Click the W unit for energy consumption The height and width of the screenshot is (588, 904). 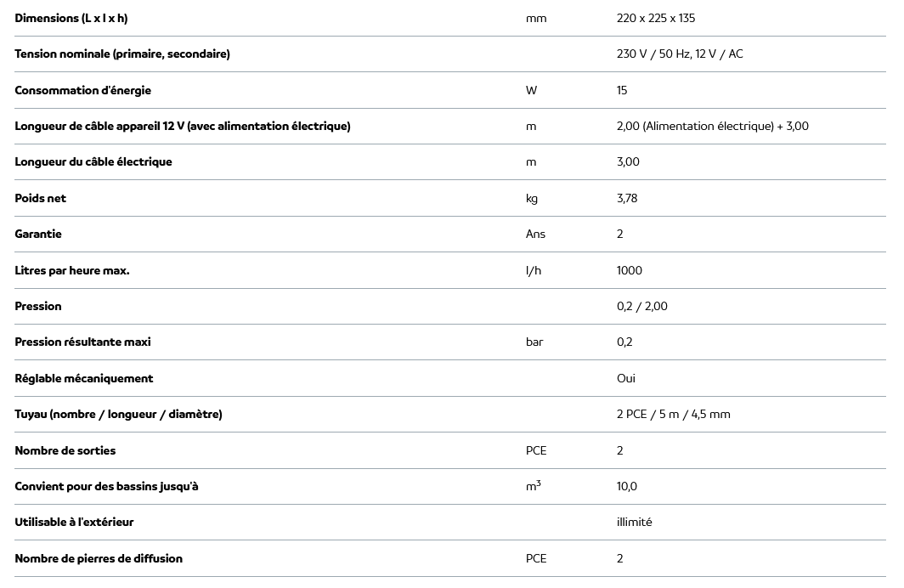pyautogui.click(x=531, y=90)
